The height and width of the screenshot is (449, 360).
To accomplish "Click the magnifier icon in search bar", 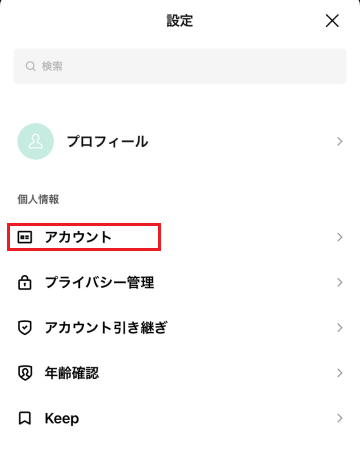I will coord(31,66).
